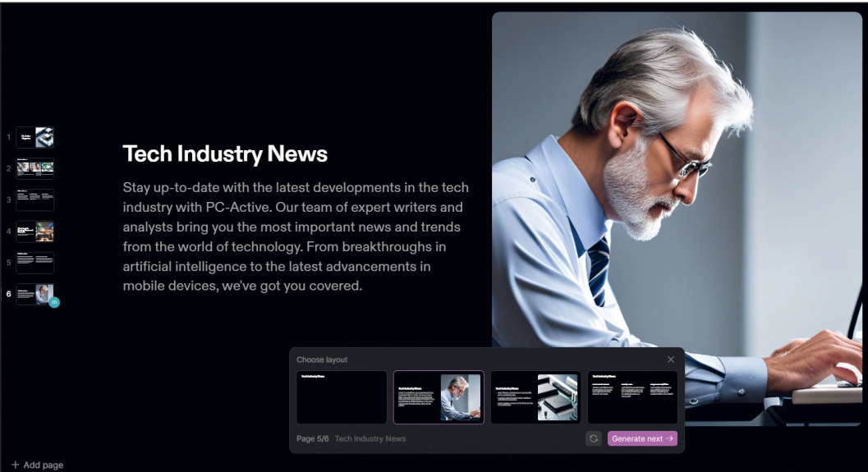868x472 pixels.
Task: Select the title-only blank layout option
Action: click(342, 397)
